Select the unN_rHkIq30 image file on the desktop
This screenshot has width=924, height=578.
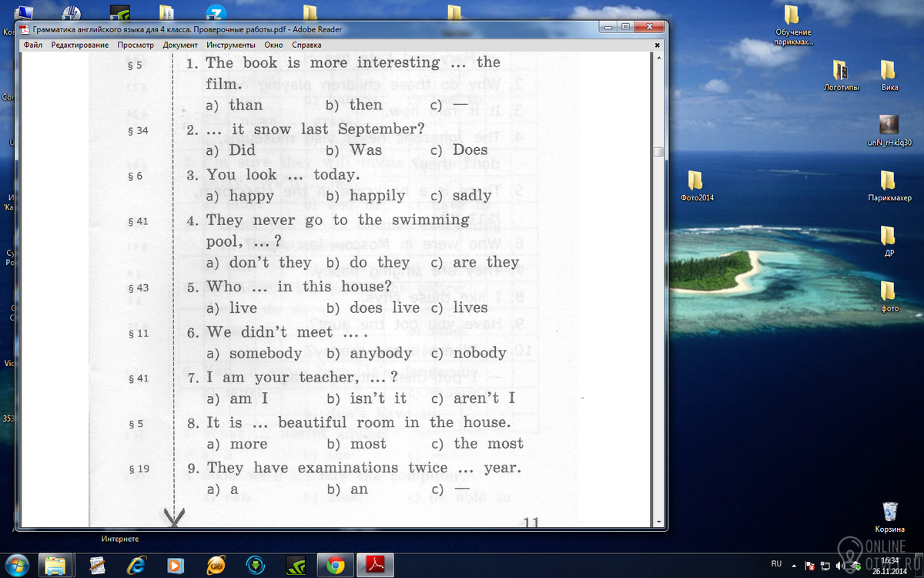[889, 126]
